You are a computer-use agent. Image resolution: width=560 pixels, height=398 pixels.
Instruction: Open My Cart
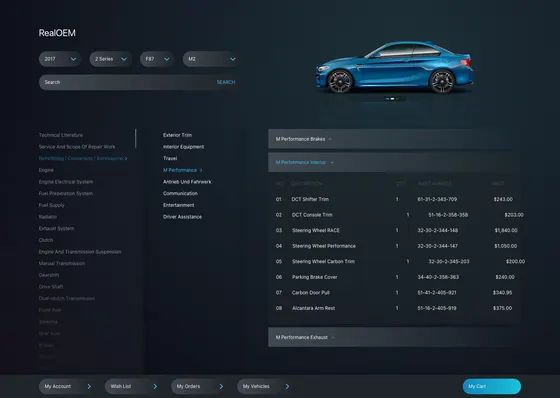pos(492,386)
